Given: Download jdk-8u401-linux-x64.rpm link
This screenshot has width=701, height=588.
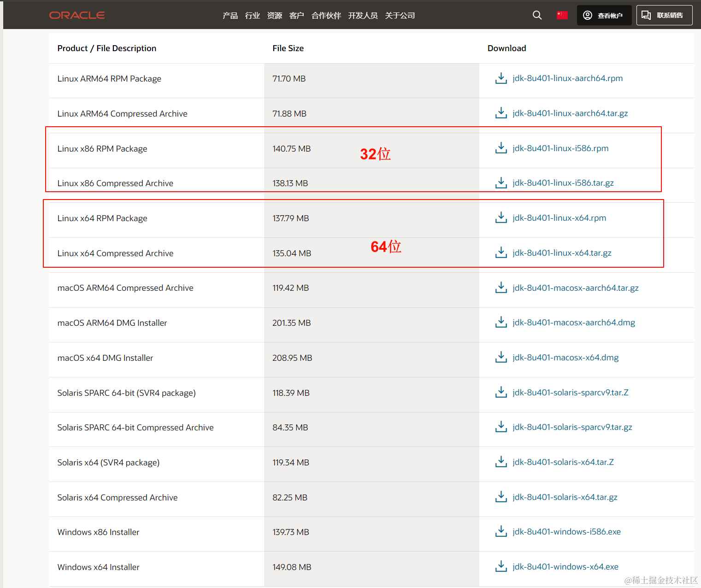Looking at the screenshot, I should click(x=559, y=218).
